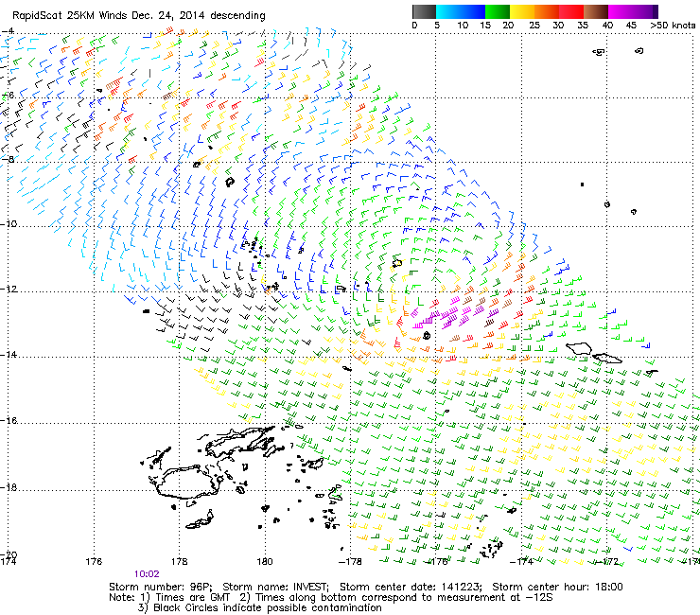The height and width of the screenshot is (615, 700).
Task: Click the "-12" latitude axis label
Action: pyautogui.click(x=9, y=289)
